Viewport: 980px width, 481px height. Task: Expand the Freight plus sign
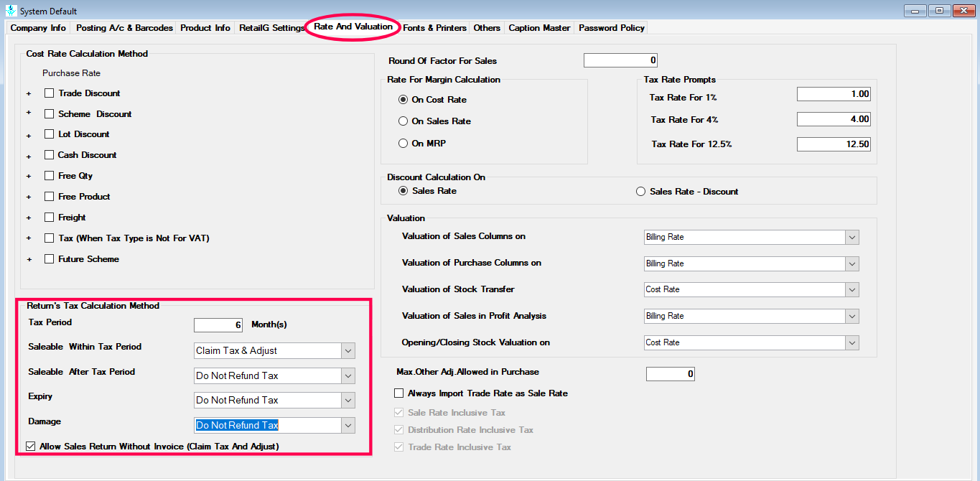pos(29,218)
